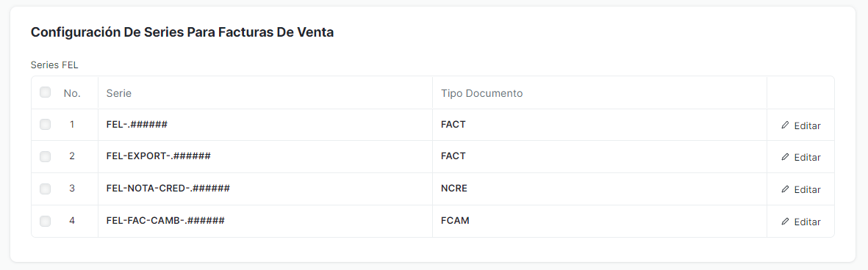868x270 pixels.
Task: Click the pencil icon for FCAM row
Action: (x=784, y=222)
